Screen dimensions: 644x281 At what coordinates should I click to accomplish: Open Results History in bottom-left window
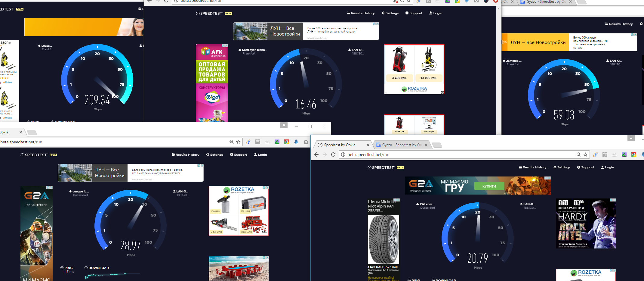point(186,155)
